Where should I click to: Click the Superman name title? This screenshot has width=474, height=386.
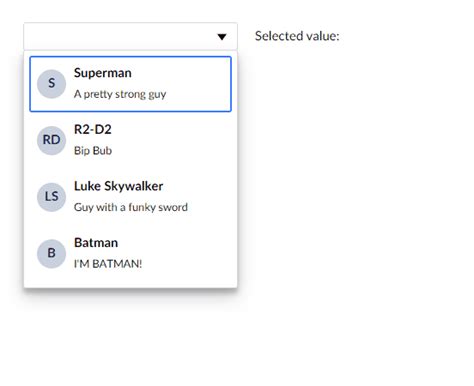tap(103, 73)
